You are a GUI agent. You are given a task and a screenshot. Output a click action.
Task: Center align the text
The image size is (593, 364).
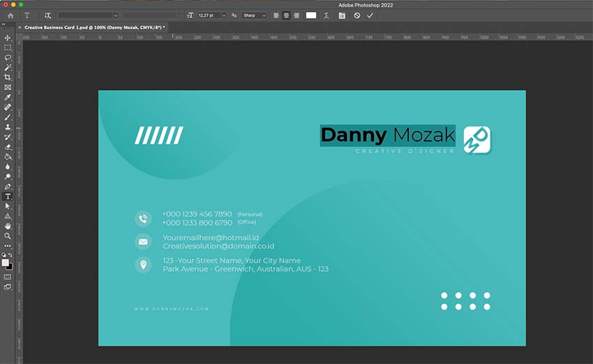point(286,15)
